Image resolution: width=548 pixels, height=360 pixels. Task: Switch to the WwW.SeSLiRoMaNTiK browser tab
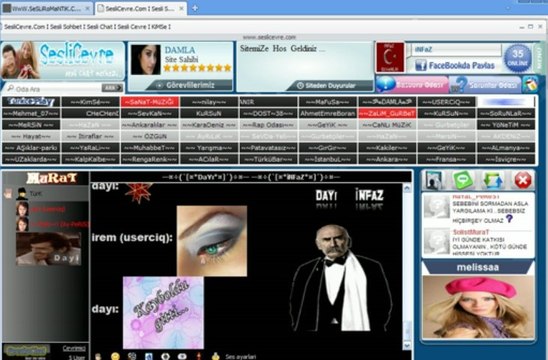coord(47,9)
